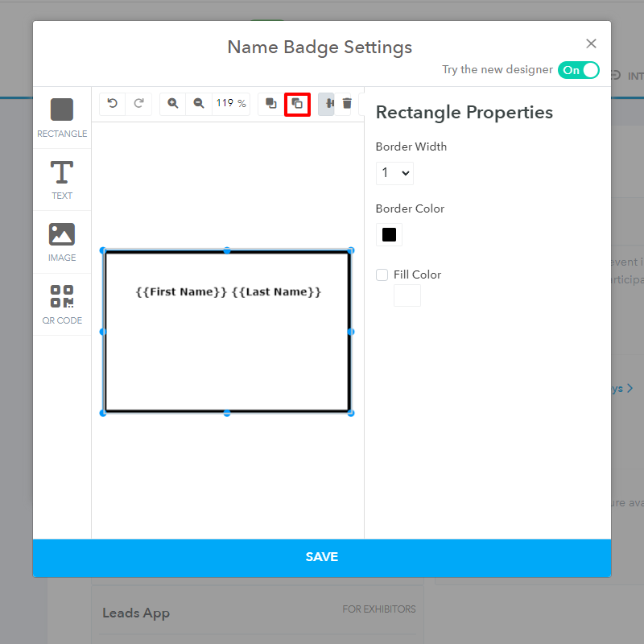The image size is (644, 644).
Task: Zoom out of the badge canvas
Action: tap(199, 103)
